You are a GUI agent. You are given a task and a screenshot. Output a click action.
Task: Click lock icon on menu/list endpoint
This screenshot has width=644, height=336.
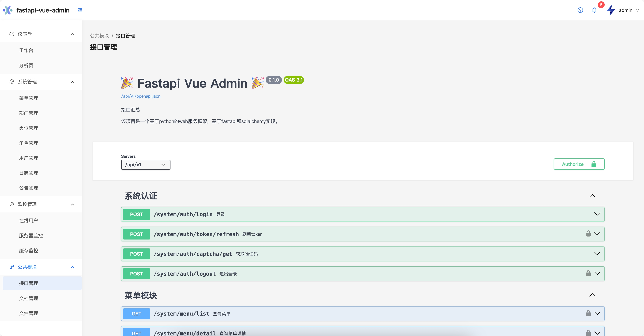588,313
